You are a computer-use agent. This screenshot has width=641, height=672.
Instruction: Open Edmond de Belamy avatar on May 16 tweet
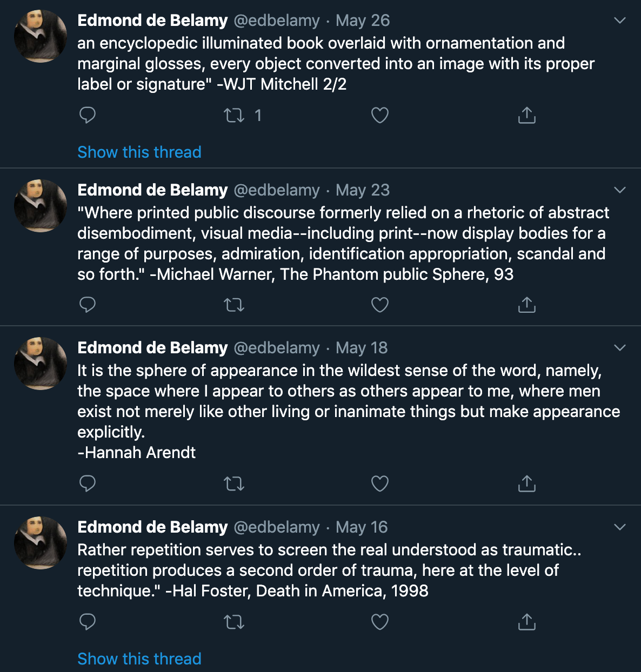[x=41, y=543]
